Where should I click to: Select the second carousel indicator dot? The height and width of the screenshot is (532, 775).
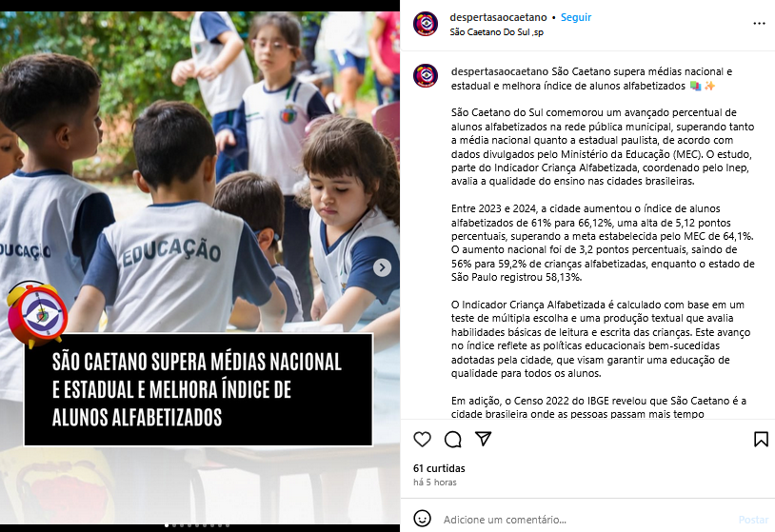click(174, 525)
